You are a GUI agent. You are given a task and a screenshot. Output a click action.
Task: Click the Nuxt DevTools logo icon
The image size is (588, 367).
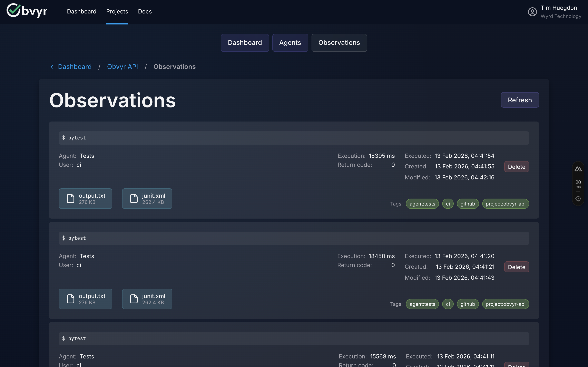click(578, 169)
